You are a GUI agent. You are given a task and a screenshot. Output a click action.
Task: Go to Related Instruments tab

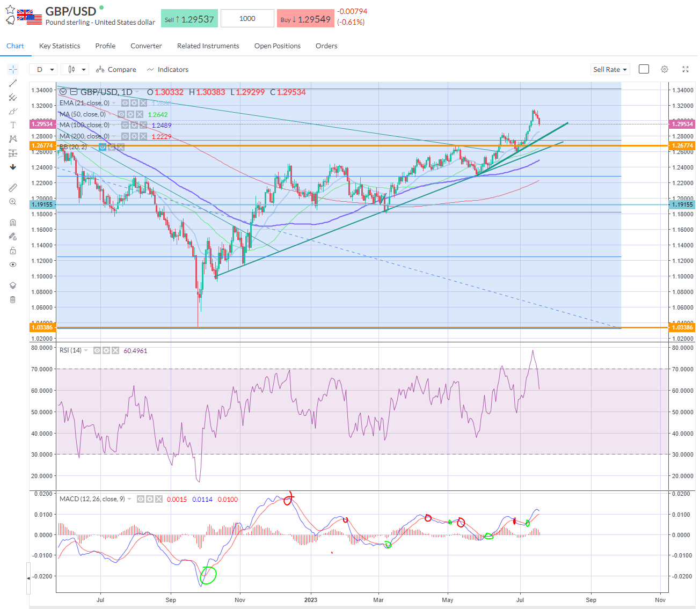coord(208,46)
